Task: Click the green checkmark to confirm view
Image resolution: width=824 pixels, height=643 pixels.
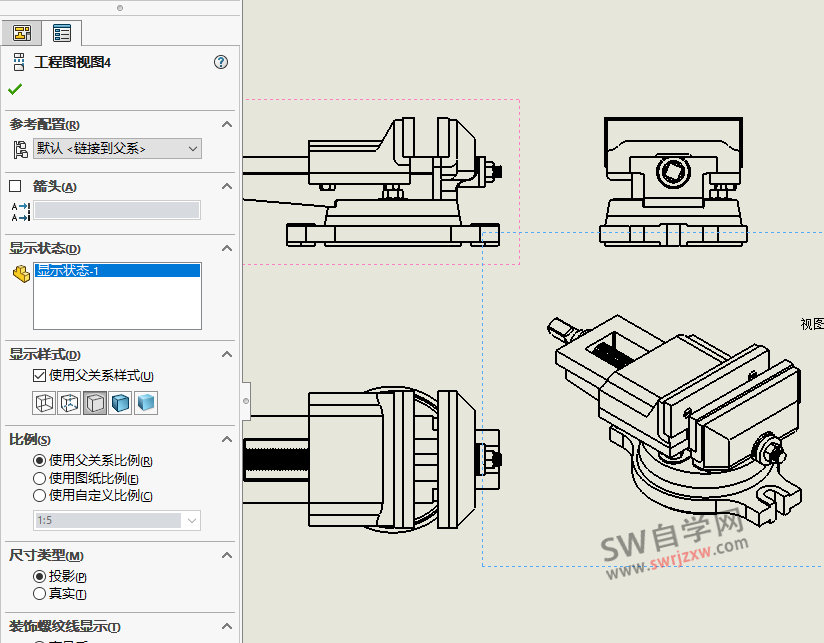Action: pyautogui.click(x=13, y=88)
